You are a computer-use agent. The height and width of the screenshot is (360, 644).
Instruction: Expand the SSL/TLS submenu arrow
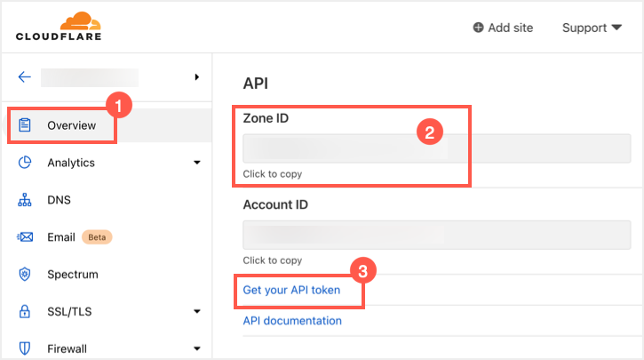196,312
